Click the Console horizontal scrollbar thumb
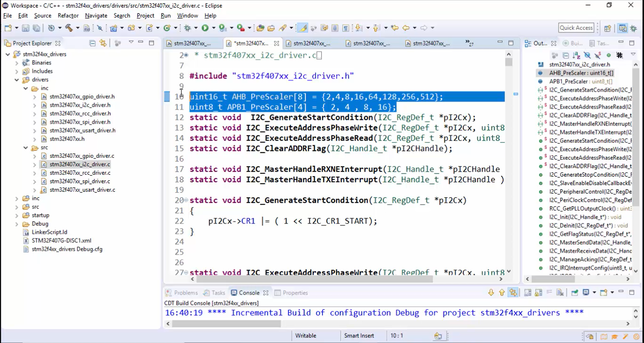This screenshot has height=343, width=644. click(227, 324)
